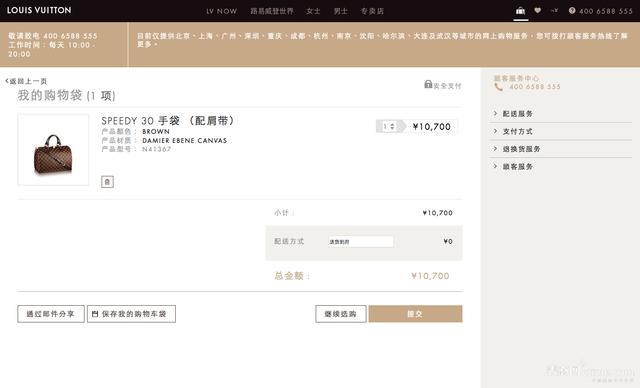Viewport: 640px width, 388px height.
Task: Click the Speedy 30 handbag thumbnail
Action: point(53,150)
